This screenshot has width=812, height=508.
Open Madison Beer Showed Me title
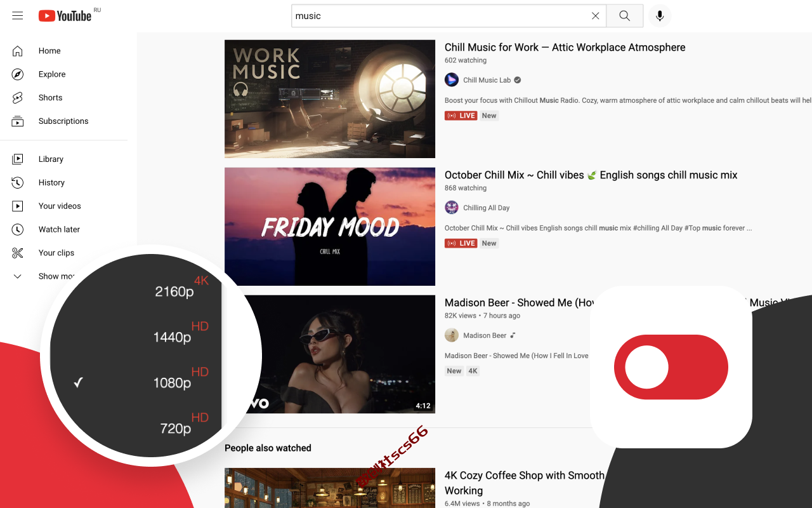tap(519, 303)
